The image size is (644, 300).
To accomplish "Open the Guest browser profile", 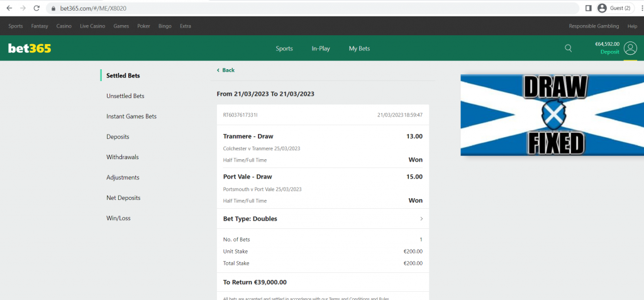I will [x=614, y=8].
